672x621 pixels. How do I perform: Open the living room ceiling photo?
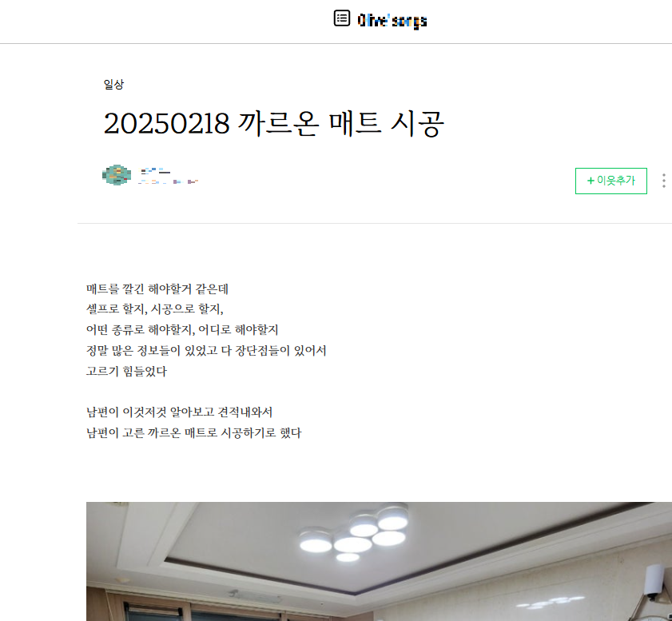[x=379, y=561]
